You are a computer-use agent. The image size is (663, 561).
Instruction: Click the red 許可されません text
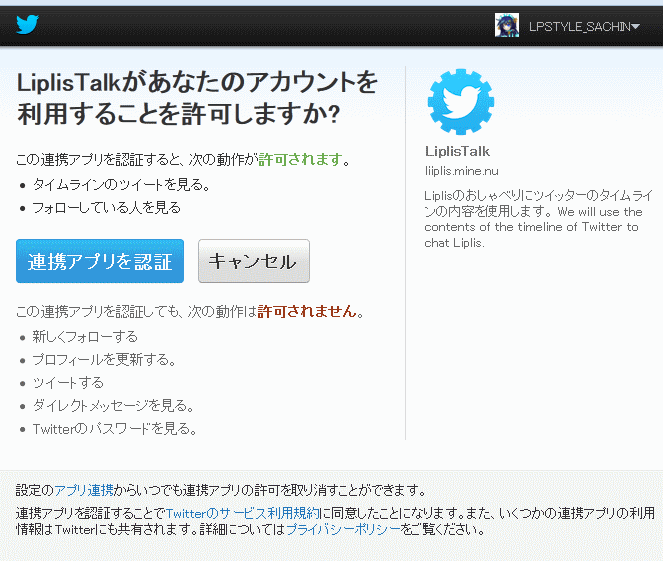tap(307, 311)
